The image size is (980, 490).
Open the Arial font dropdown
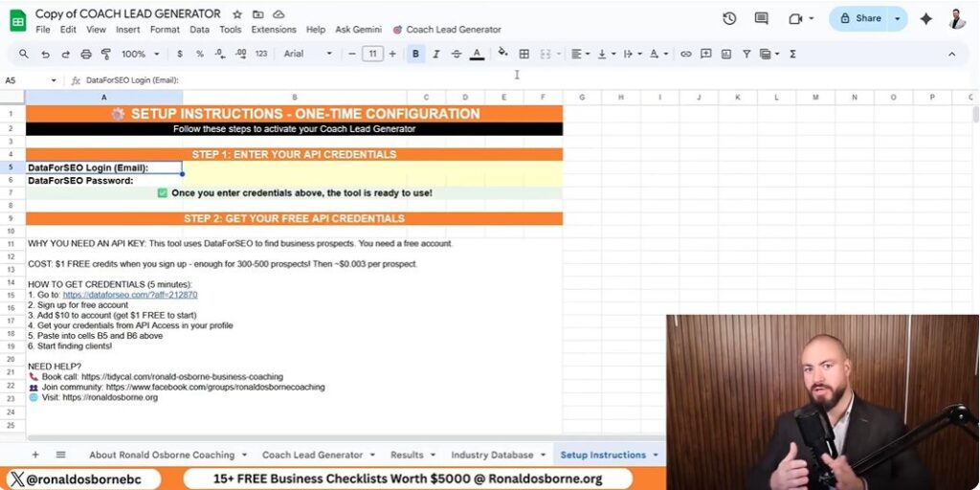[308, 55]
